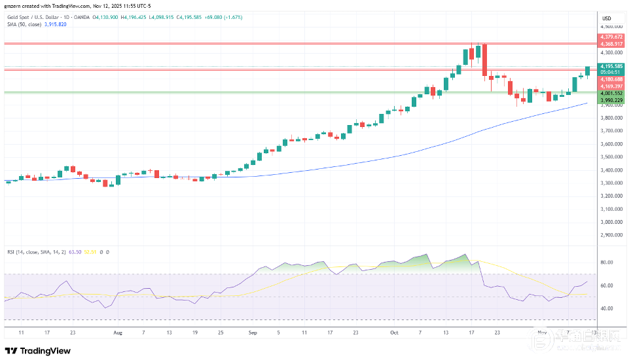This screenshot has width=631, height=364.
Task: Click the 3,990.229 green price label
Action: click(x=611, y=100)
